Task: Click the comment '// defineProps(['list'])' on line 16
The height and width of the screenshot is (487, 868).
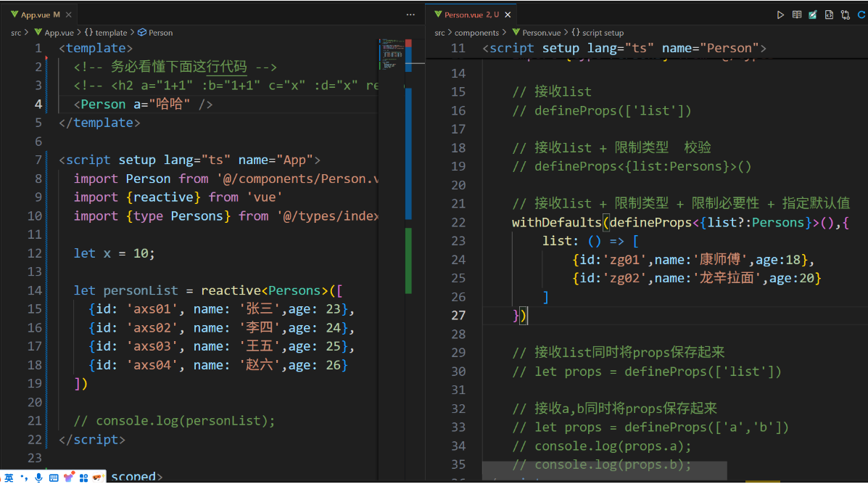Action: click(x=602, y=111)
